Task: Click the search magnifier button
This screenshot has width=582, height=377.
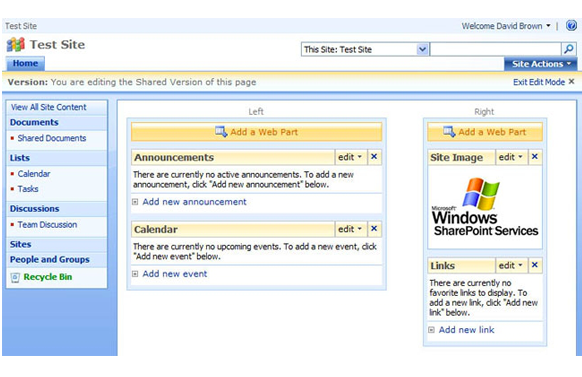Action: point(569,49)
